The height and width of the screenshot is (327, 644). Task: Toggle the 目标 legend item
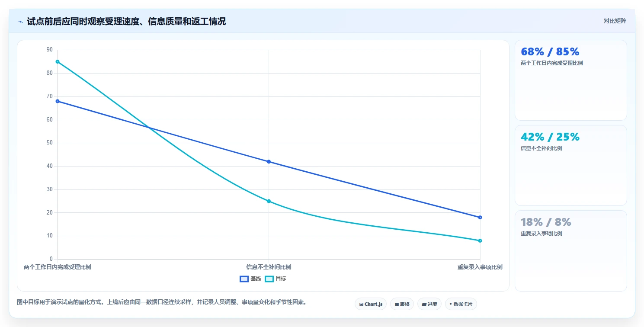pos(276,279)
